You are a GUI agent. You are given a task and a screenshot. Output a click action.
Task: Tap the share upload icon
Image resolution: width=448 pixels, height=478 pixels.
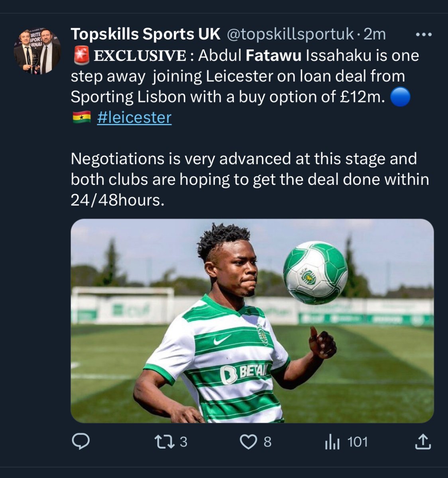point(423,441)
